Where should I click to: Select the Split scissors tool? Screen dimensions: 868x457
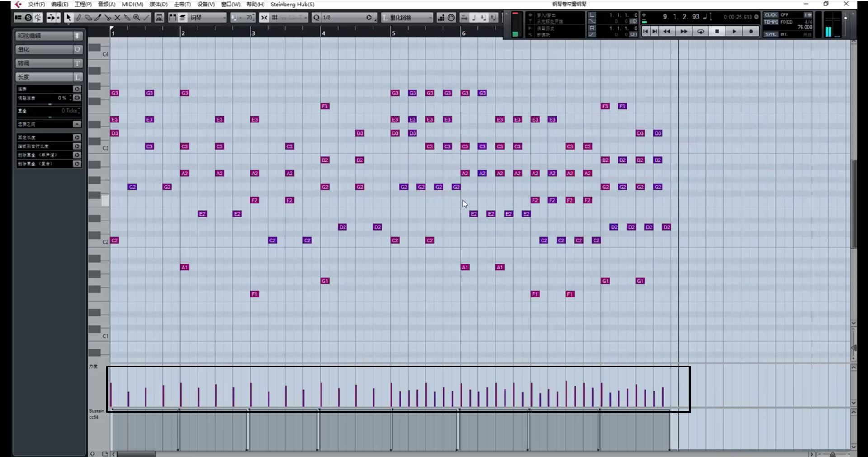(x=108, y=18)
